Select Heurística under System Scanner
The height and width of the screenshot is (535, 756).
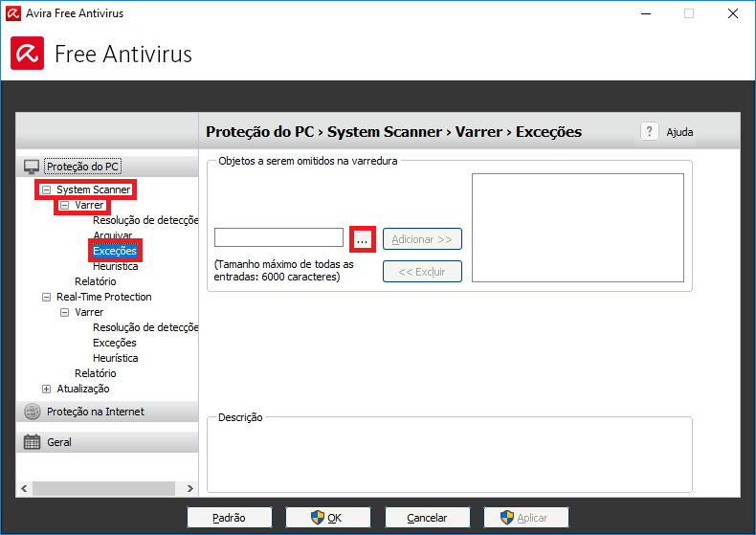point(115,266)
